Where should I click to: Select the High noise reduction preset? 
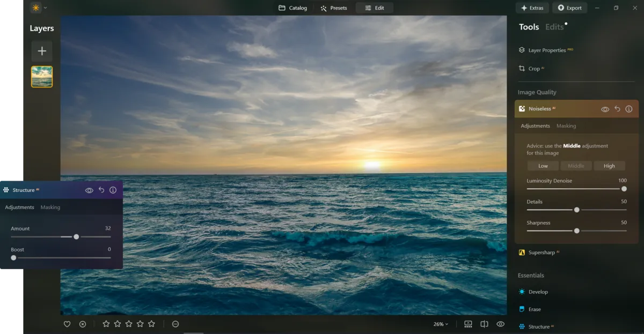point(609,166)
